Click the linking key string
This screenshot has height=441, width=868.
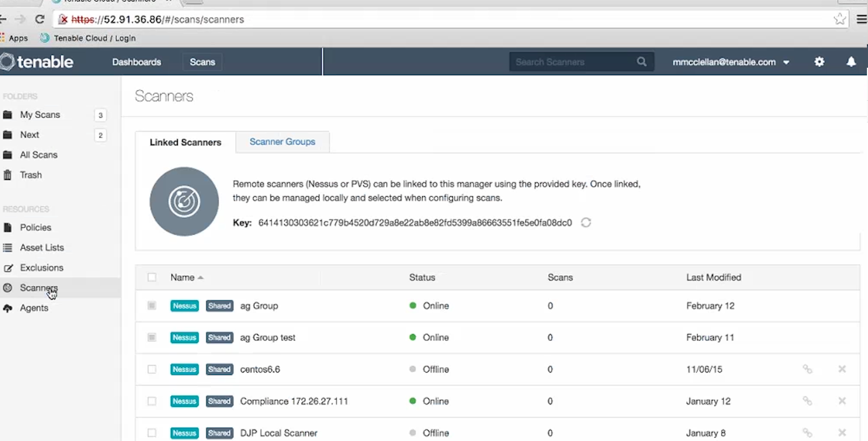(x=415, y=223)
